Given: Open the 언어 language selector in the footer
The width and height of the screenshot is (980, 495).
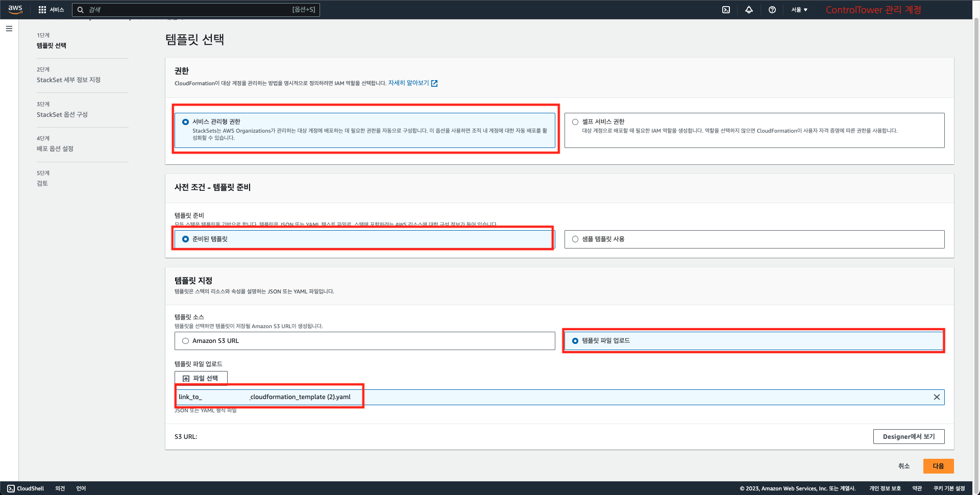Looking at the screenshot, I should point(81,488).
